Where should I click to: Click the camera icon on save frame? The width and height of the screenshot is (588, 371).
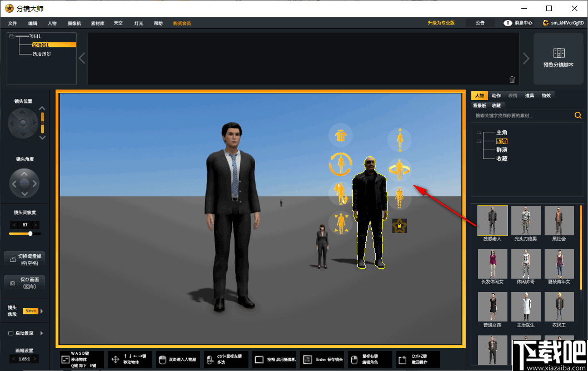(x=12, y=283)
